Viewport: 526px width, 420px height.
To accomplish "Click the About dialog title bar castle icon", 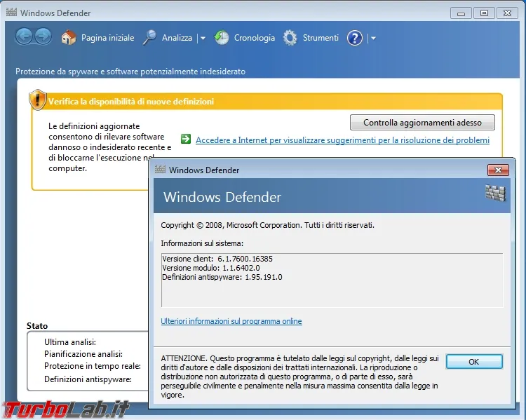I will 160,170.
